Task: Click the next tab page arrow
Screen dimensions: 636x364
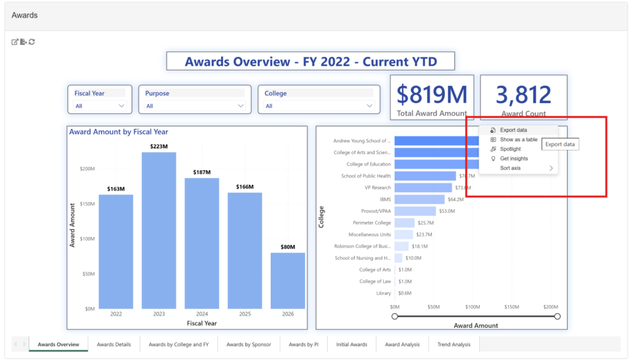Action: pyautogui.click(x=24, y=344)
